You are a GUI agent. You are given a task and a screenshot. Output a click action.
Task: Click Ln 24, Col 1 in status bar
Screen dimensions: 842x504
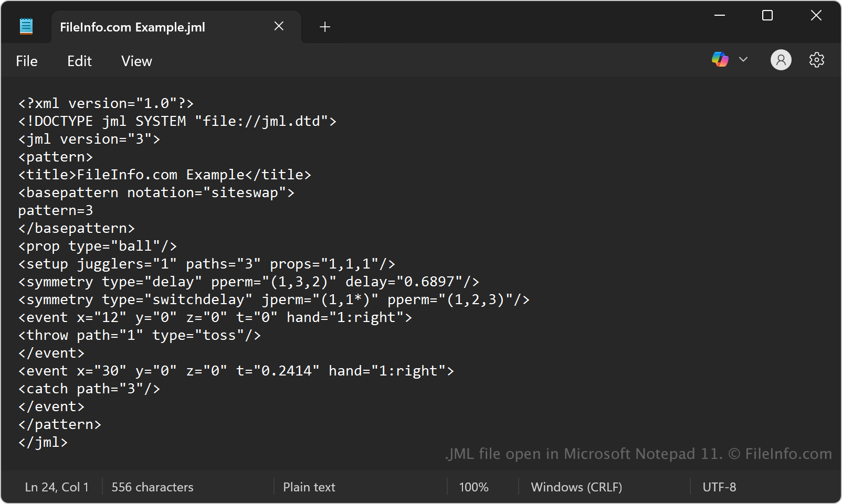click(57, 487)
